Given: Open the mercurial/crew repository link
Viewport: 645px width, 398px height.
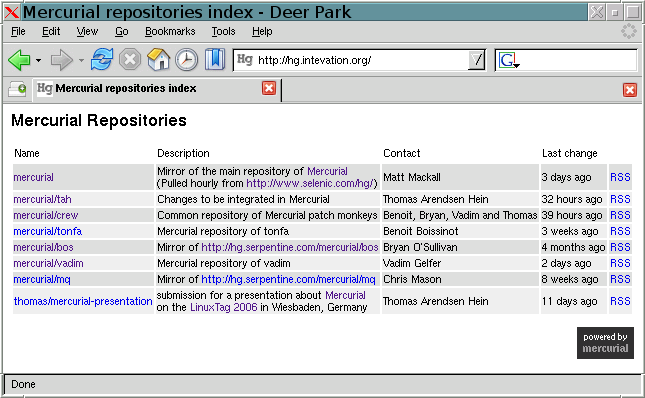Looking at the screenshot, I should [x=46, y=215].
